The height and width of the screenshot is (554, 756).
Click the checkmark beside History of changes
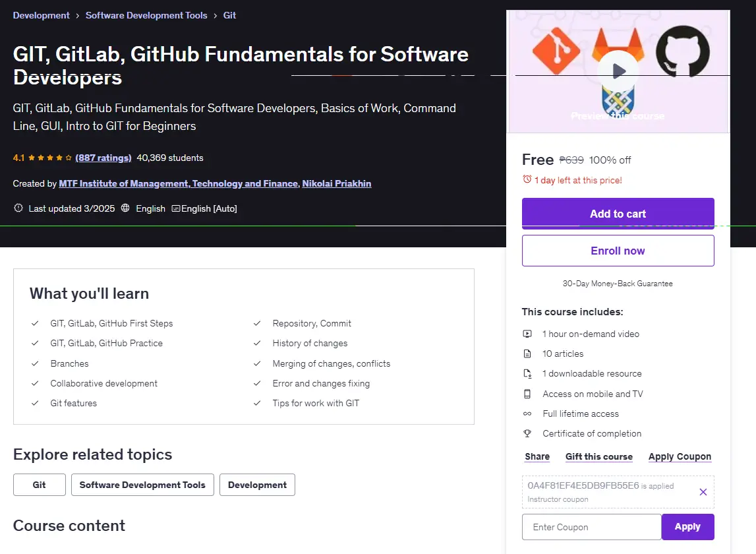257,343
